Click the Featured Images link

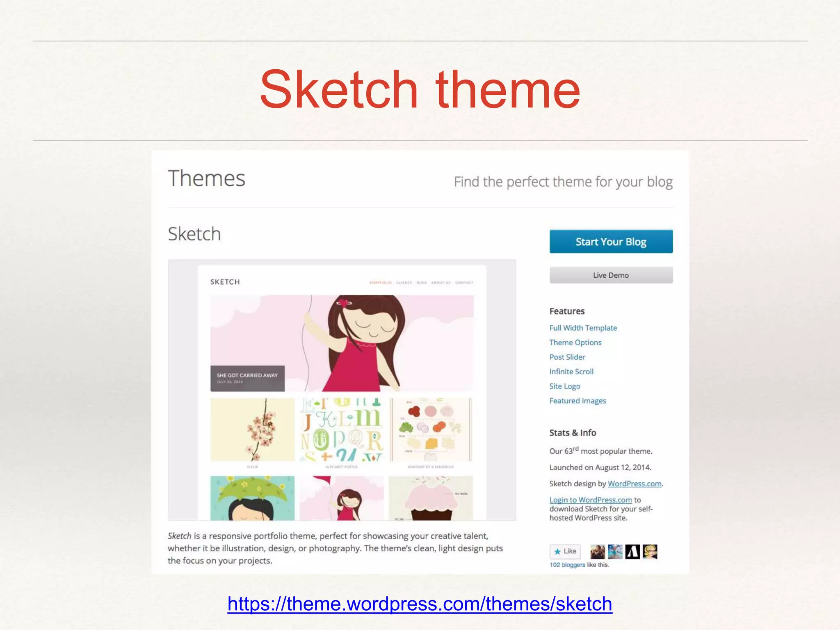[x=577, y=401]
